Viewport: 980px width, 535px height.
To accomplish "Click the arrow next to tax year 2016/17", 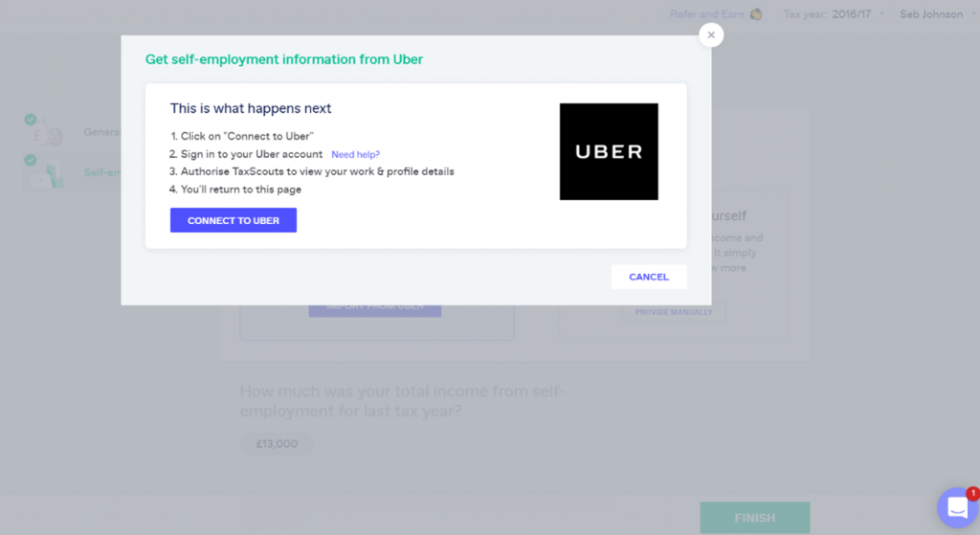I will (881, 13).
